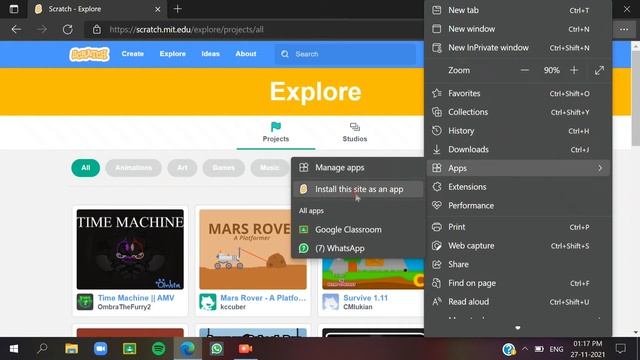Open taskbar search

click(42, 349)
